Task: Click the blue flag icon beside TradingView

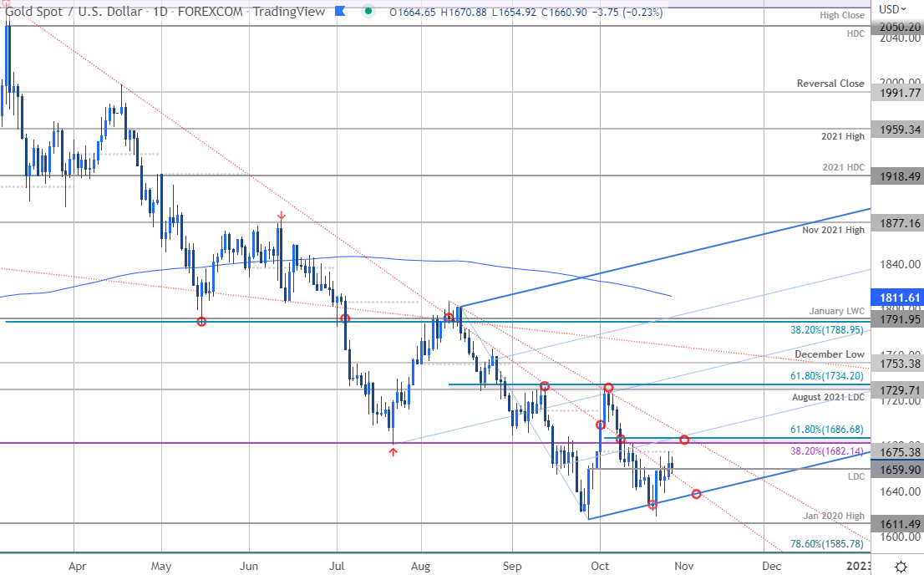Action: pos(340,11)
